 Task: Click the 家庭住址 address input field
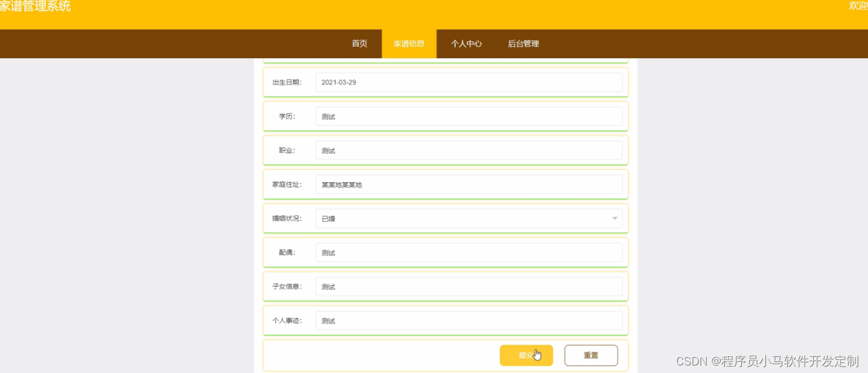[470, 184]
